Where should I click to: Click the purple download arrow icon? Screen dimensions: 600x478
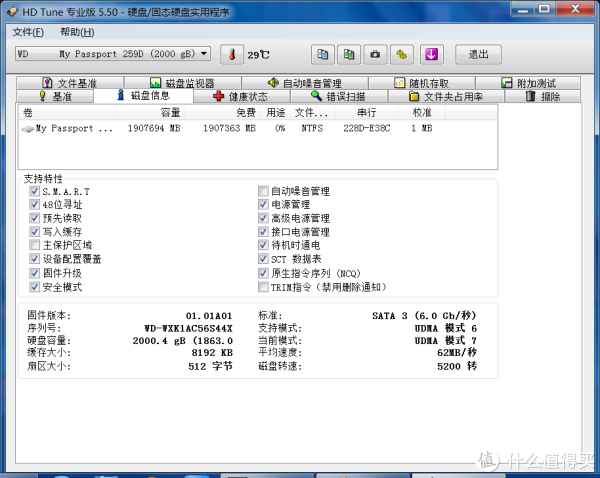[x=432, y=54]
